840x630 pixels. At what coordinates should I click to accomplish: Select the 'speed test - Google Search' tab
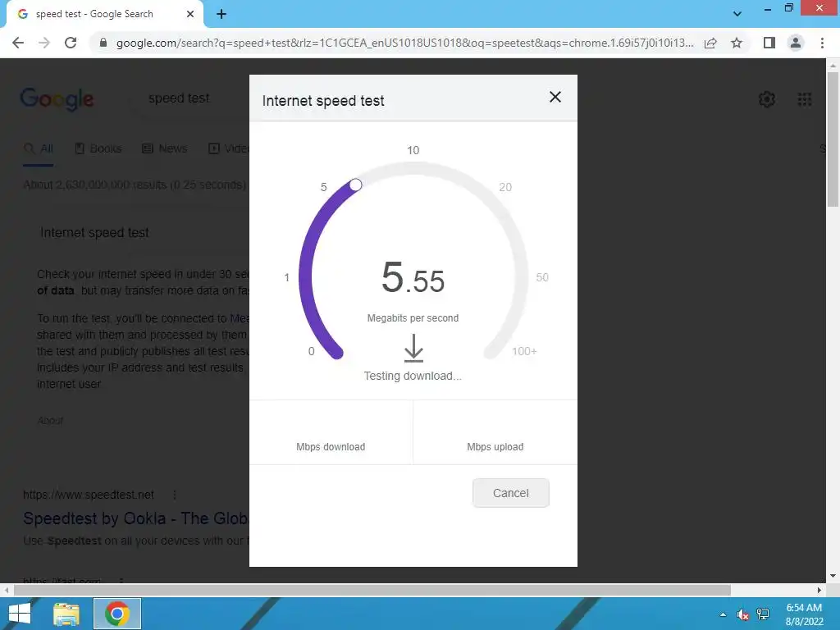(x=104, y=14)
